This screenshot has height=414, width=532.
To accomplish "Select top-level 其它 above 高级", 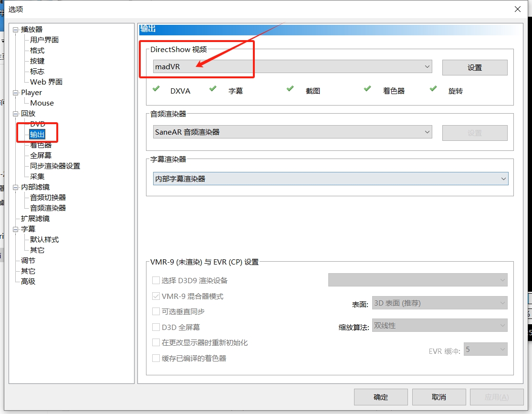I will click(28, 271).
